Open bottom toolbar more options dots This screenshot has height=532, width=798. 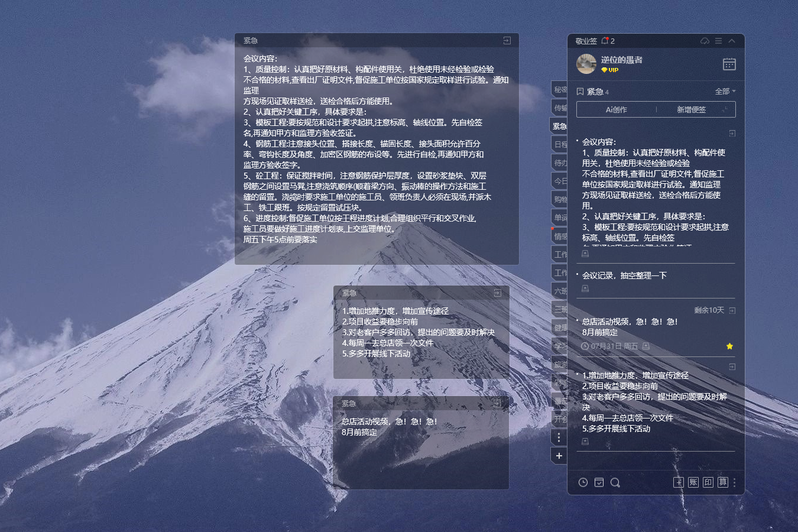[x=735, y=482]
